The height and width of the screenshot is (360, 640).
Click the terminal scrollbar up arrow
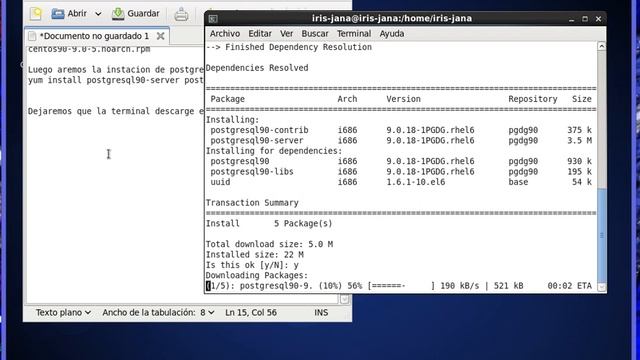(602, 46)
